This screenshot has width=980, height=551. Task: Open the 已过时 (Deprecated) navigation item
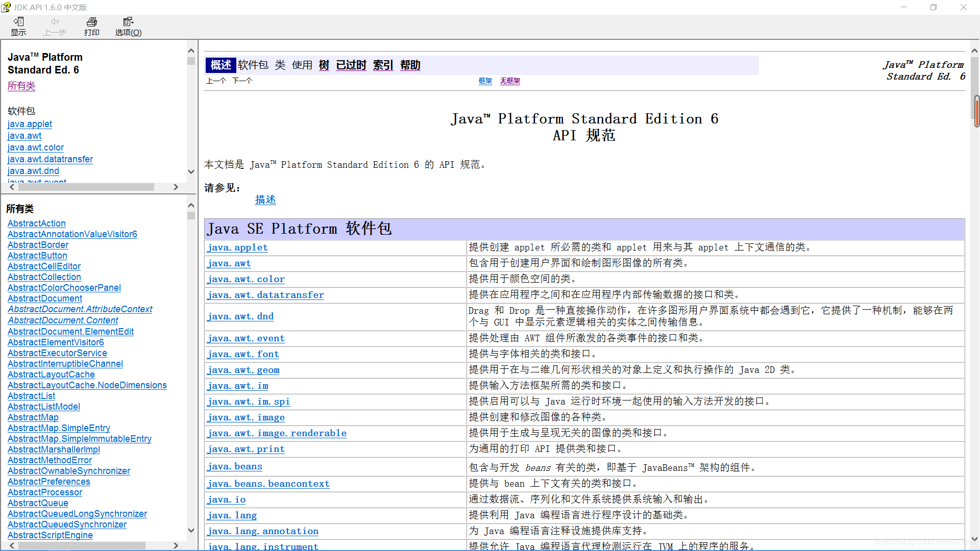[x=351, y=65]
